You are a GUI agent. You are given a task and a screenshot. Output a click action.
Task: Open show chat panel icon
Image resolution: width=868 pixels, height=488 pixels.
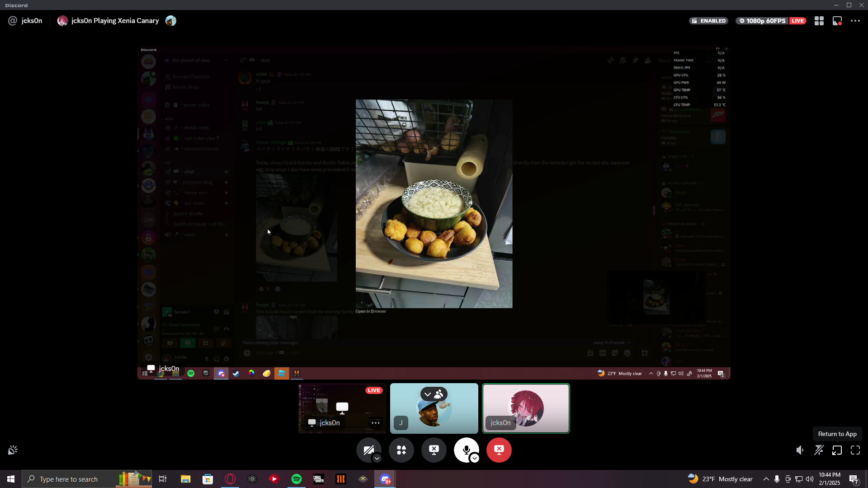837,21
